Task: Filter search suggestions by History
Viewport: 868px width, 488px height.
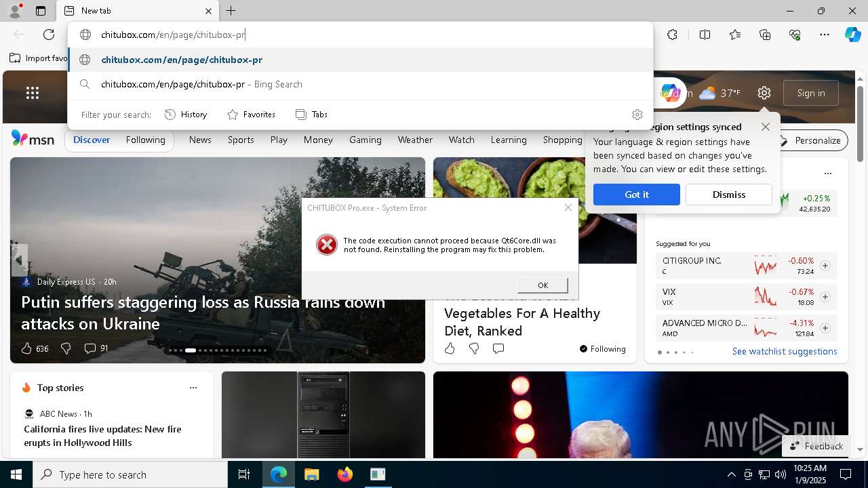Action: 186,115
